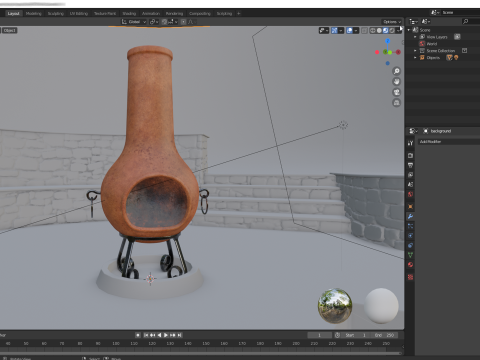The image size is (480, 360).
Task: Open the Object Constraints properties tab
Action: [410, 246]
